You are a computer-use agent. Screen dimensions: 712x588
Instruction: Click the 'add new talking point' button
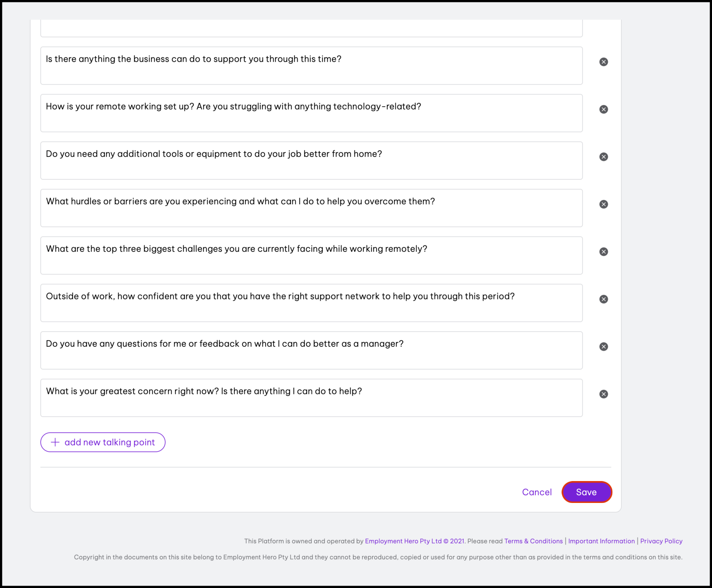click(x=103, y=442)
